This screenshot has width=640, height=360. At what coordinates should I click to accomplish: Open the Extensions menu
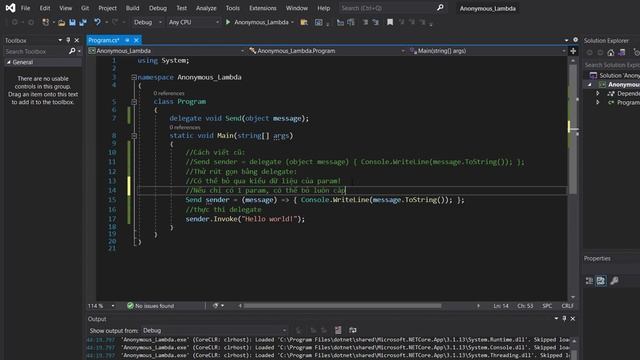[x=262, y=8]
